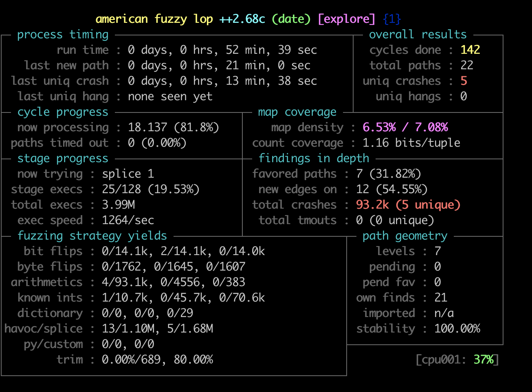Click the 'exec speed' row label

(x=50, y=220)
